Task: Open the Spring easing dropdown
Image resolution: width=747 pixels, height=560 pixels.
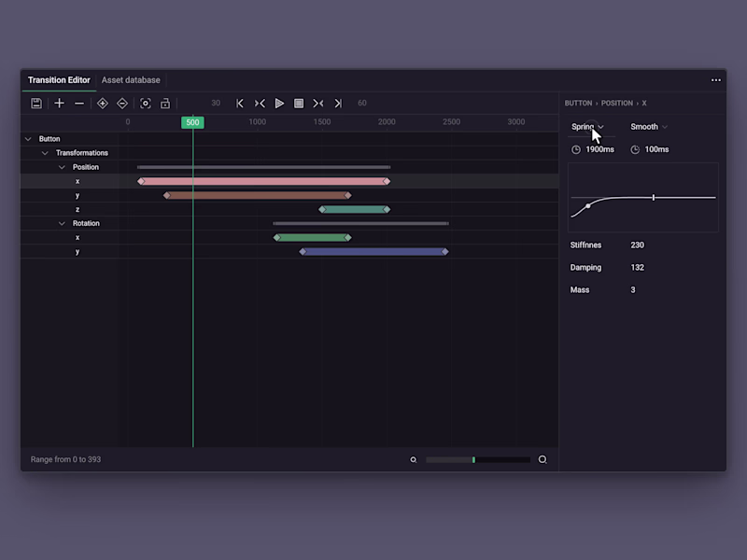Action: click(x=588, y=127)
